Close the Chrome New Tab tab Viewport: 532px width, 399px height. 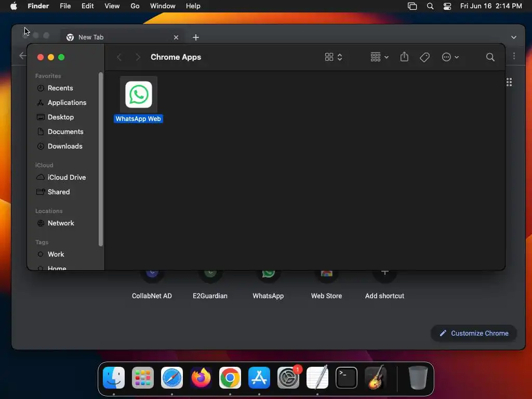coord(176,37)
